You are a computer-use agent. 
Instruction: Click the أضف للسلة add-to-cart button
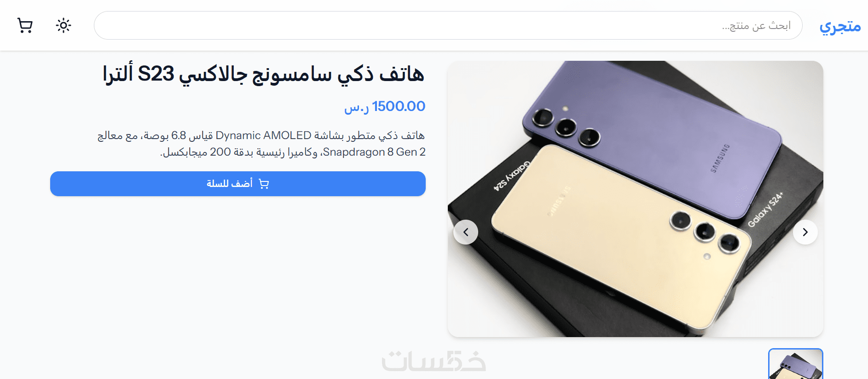click(238, 184)
